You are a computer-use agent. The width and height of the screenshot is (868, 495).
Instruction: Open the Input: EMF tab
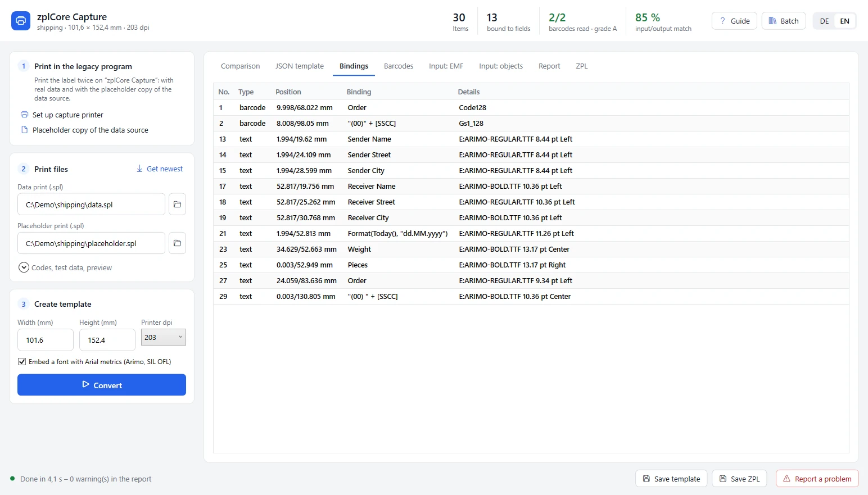(446, 66)
